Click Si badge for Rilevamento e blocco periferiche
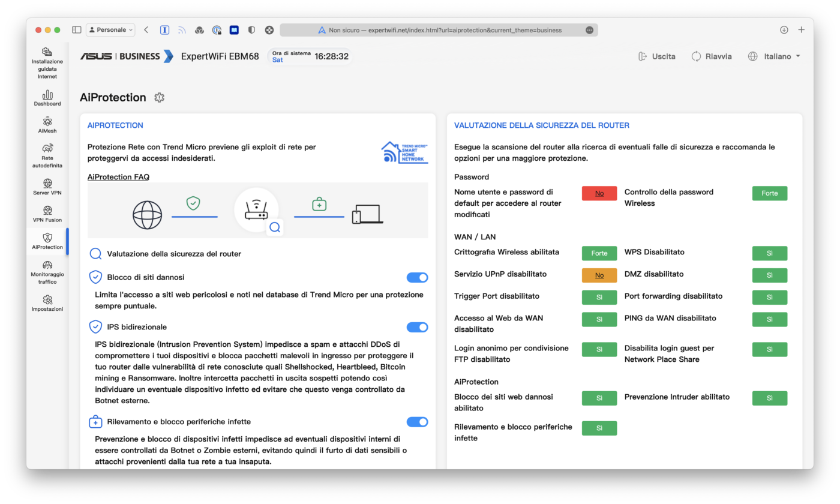This screenshot has width=840, height=504. [599, 428]
